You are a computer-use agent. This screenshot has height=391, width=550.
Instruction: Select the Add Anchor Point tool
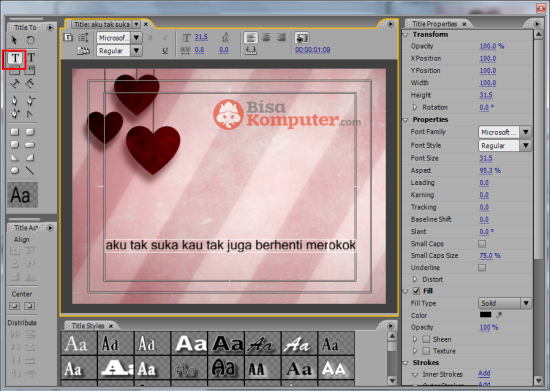14,114
